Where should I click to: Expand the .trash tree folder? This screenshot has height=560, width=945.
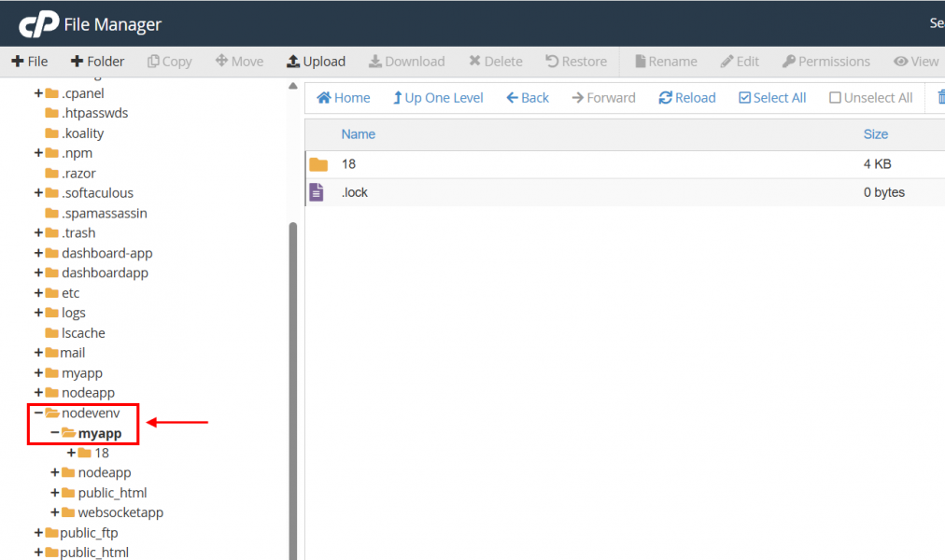(38, 232)
